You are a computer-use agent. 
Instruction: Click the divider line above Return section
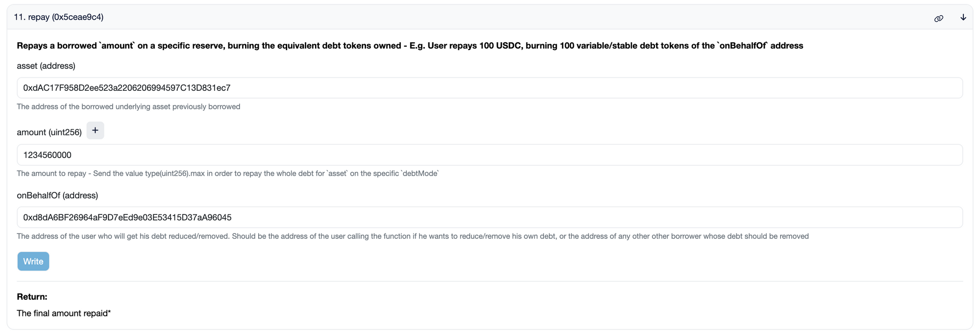pyautogui.click(x=490, y=282)
